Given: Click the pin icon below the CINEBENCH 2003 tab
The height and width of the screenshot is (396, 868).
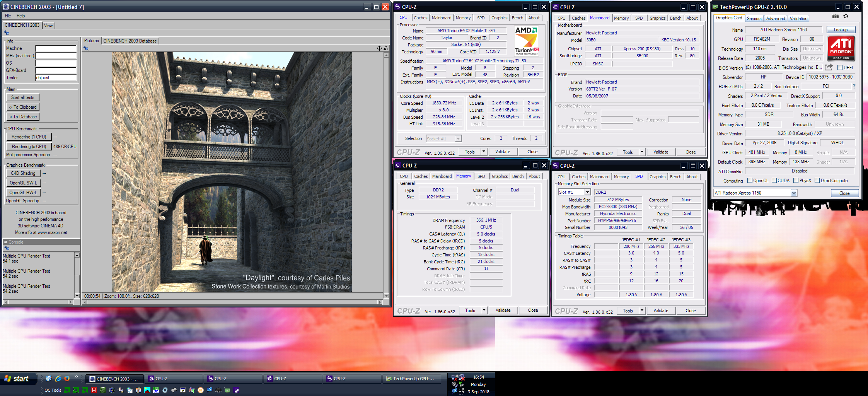Looking at the screenshot, I should (x=7, y=33).
